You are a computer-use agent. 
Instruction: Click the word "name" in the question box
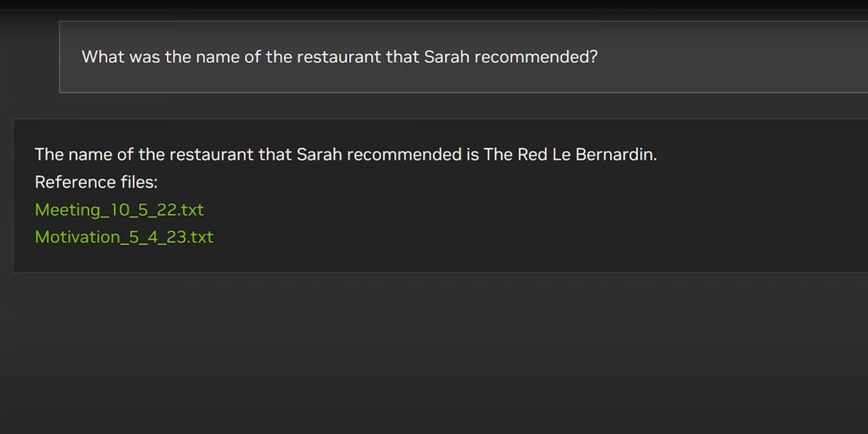coord(217,57)
